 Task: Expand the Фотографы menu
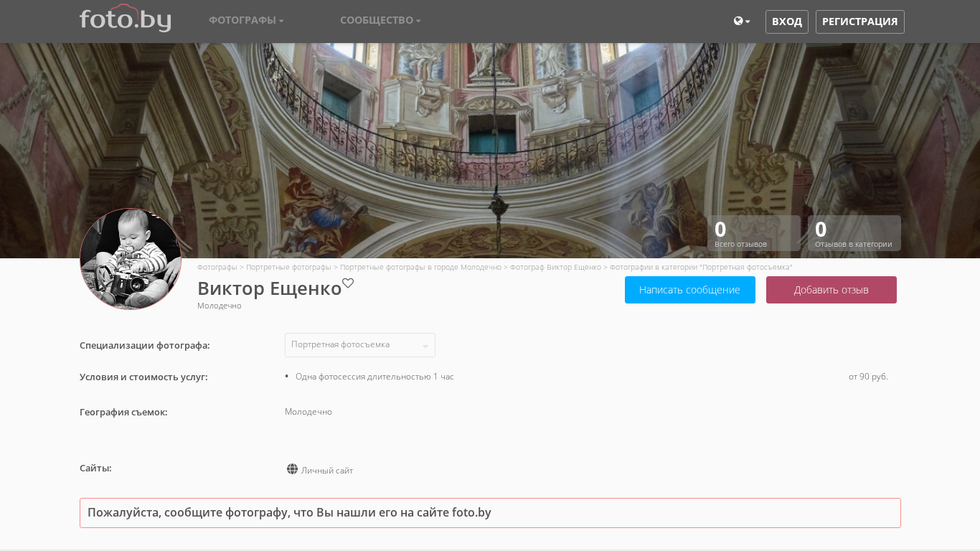tap(246, 20)
